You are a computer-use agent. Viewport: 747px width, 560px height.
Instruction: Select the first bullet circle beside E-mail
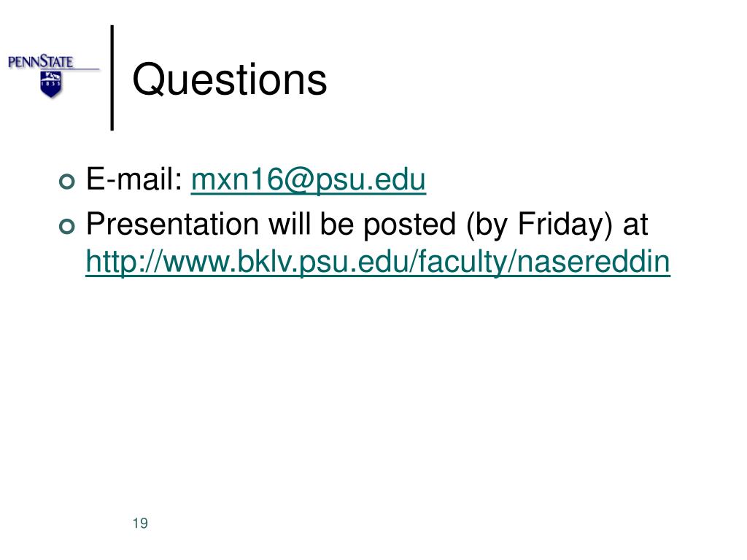[x=67, y=182]
